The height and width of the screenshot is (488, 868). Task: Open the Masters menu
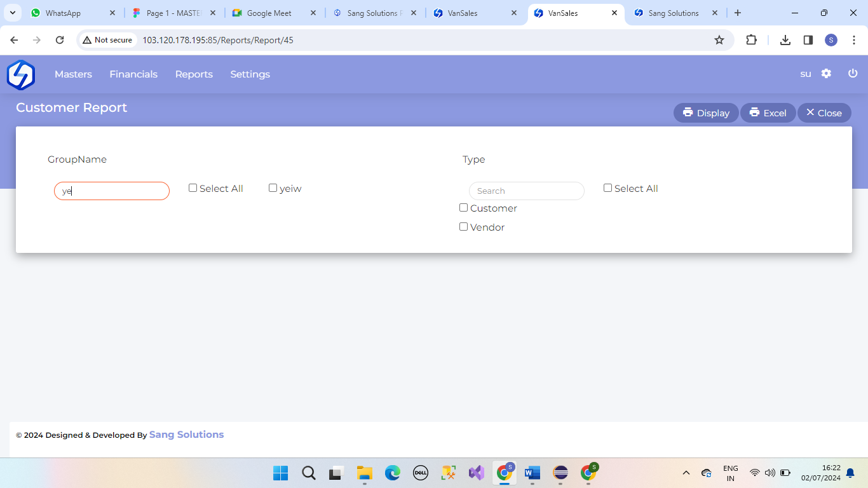(x=73, y=74)
